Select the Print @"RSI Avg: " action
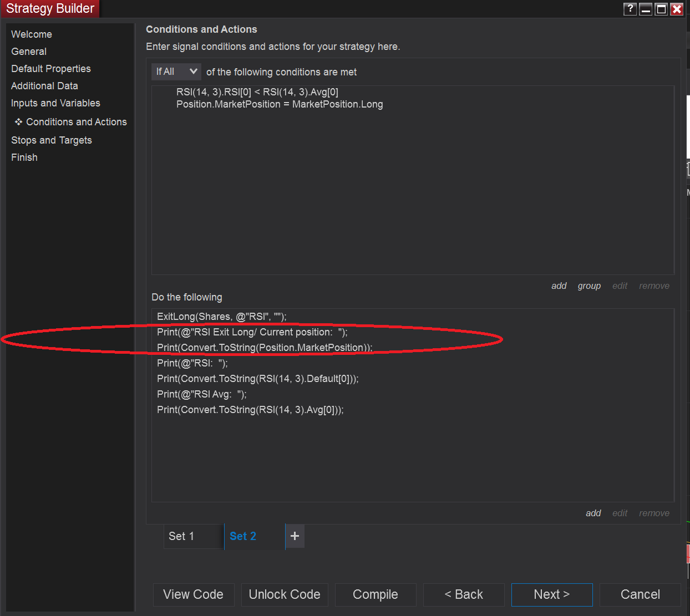 coord(202,394)
